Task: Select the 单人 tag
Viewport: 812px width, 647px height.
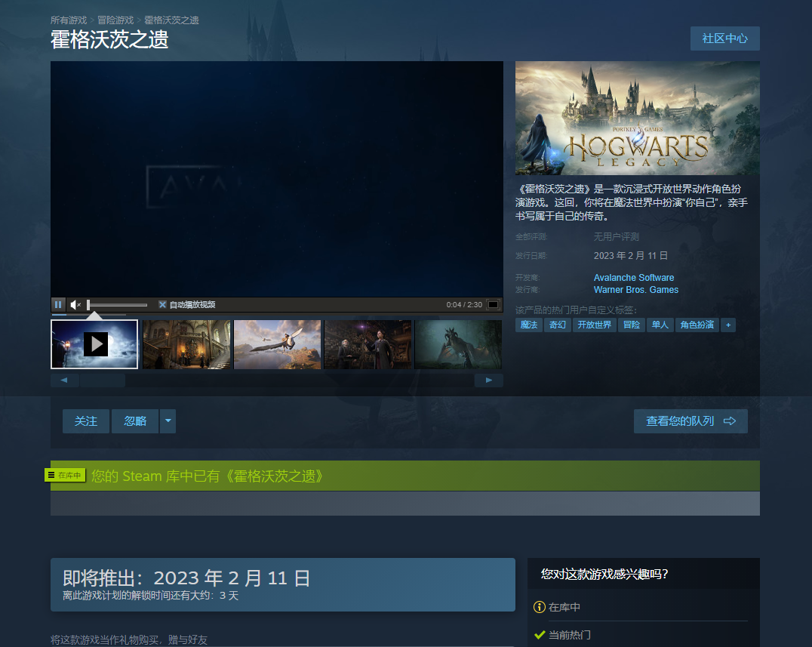Action: pyautogui.click(x=660, y=325)
